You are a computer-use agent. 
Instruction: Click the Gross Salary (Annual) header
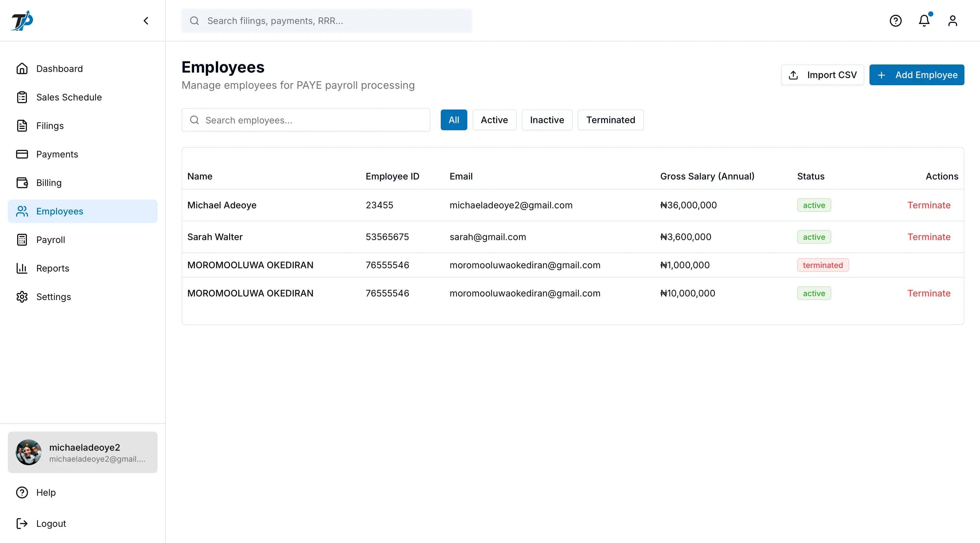pos(707,176)
